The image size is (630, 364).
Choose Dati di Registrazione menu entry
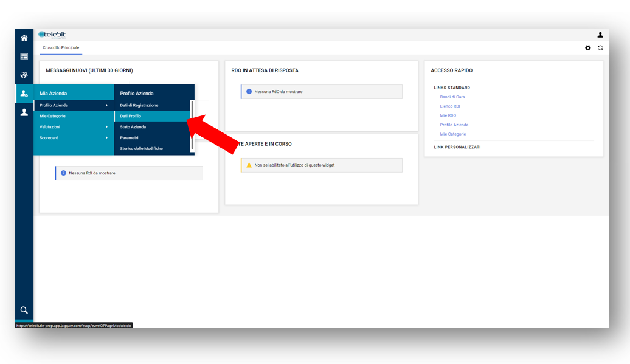[139, 105]
